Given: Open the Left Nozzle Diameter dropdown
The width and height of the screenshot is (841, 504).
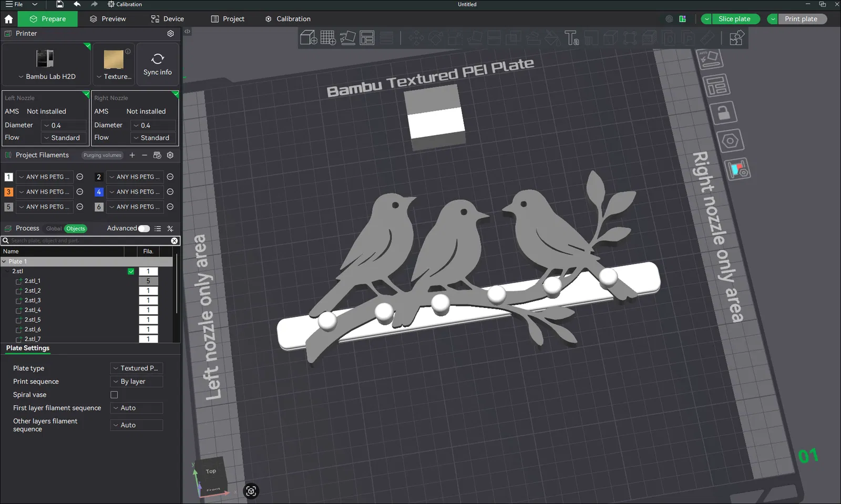Looking at the screenshot, I should pyautogui.click(x=64, y=126).
